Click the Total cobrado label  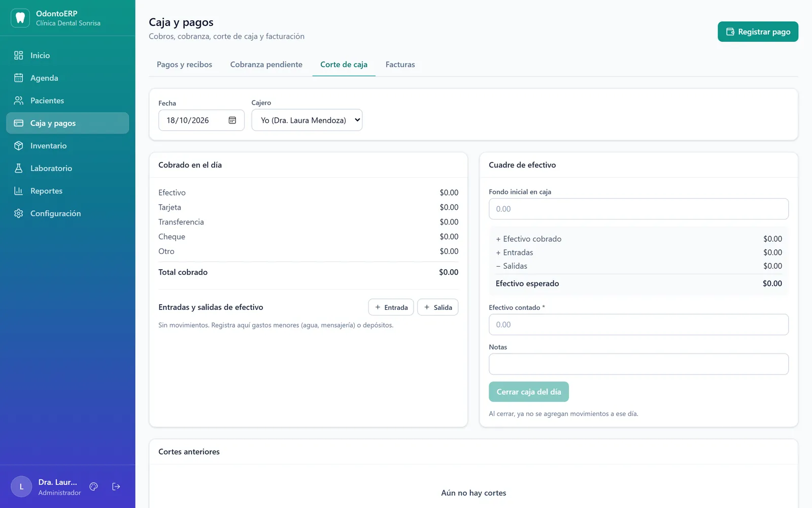point(183,272)
